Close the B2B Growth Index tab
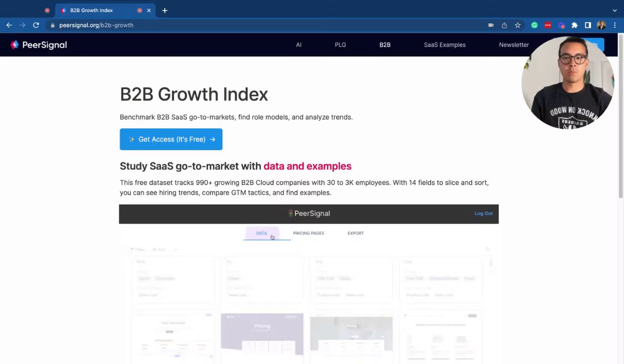 coord(149,10)
